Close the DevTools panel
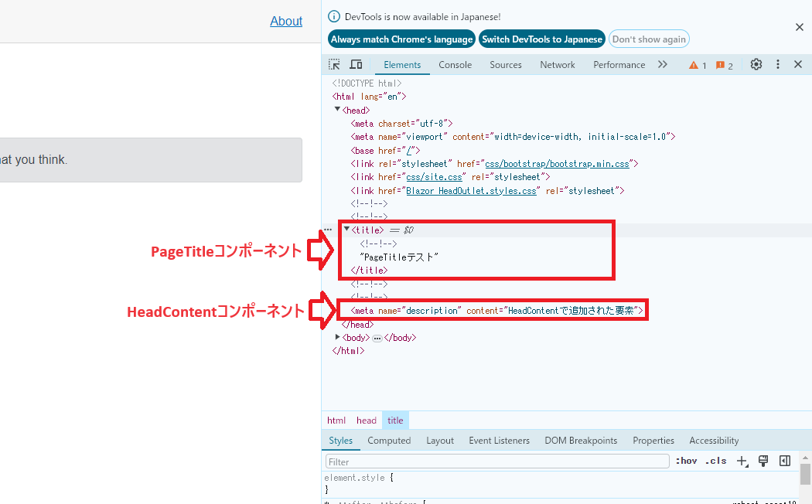Viewport: 812px width, 504px height. pyautogui.click(x=798, y=64)
